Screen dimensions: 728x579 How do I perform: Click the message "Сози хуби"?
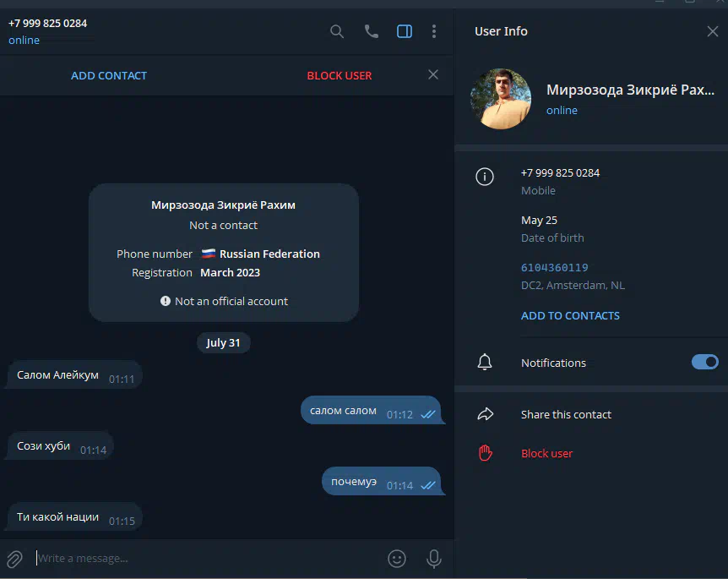(60, 446)
